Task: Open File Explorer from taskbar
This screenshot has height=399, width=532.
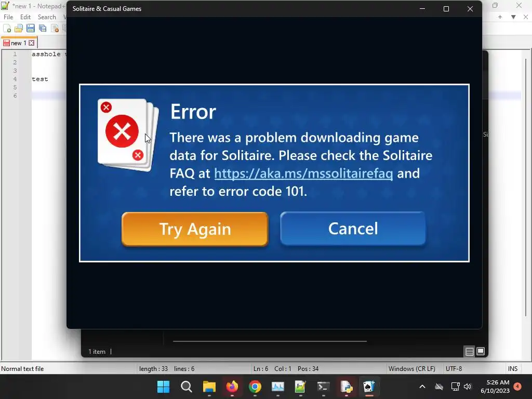Action: (209, 387)
